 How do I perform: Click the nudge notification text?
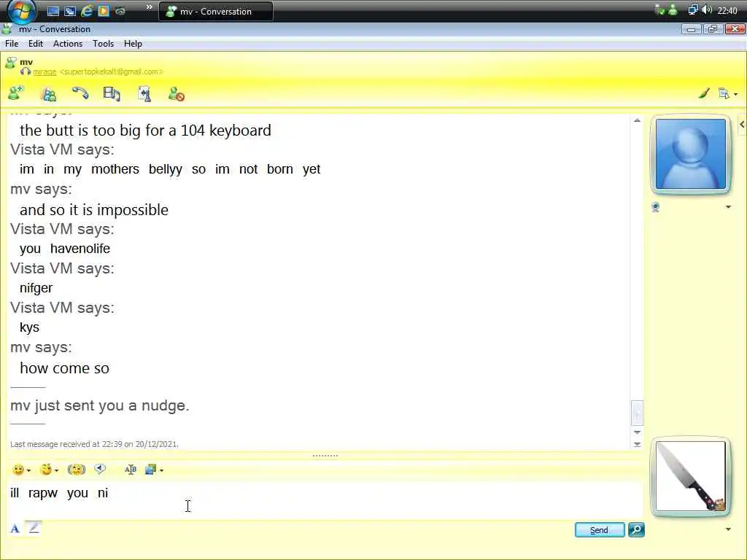coord(99,405)
